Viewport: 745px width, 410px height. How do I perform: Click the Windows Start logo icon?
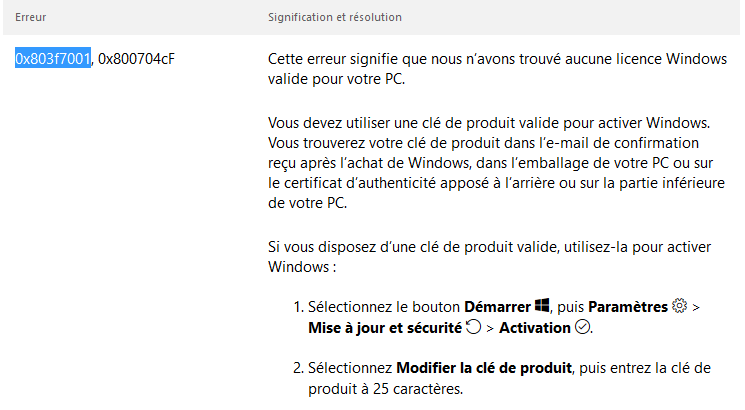(543, 305)
